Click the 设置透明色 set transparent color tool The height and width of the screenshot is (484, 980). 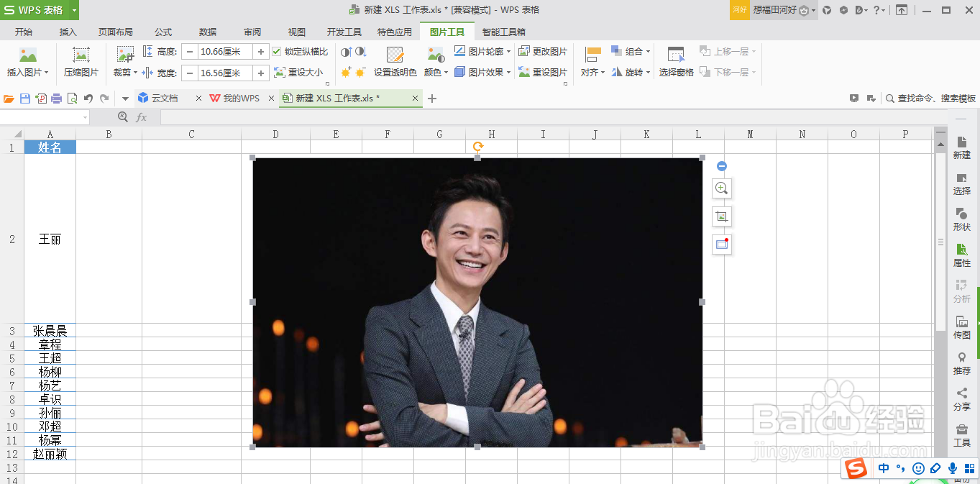pos(394,72)
